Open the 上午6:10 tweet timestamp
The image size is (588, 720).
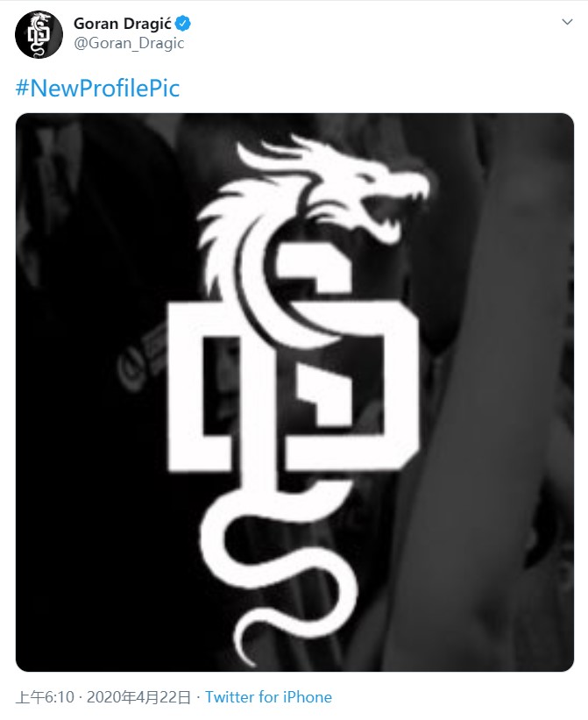click(45, 697)
